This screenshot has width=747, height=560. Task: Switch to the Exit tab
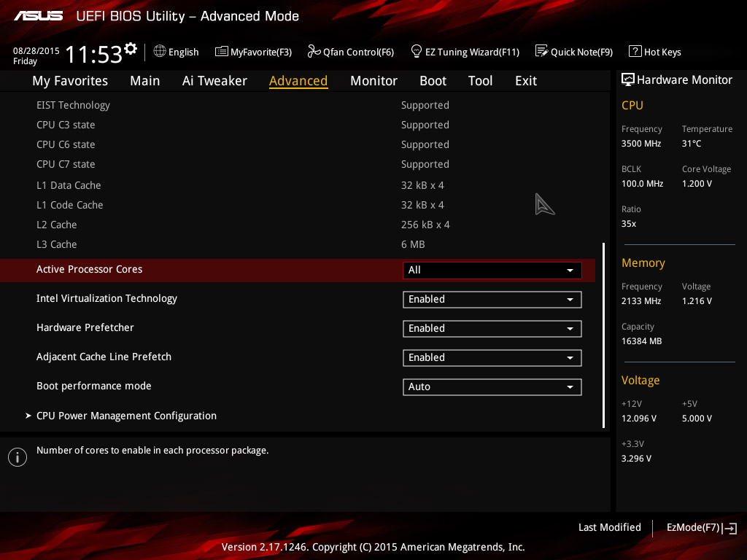click(526, 81)
